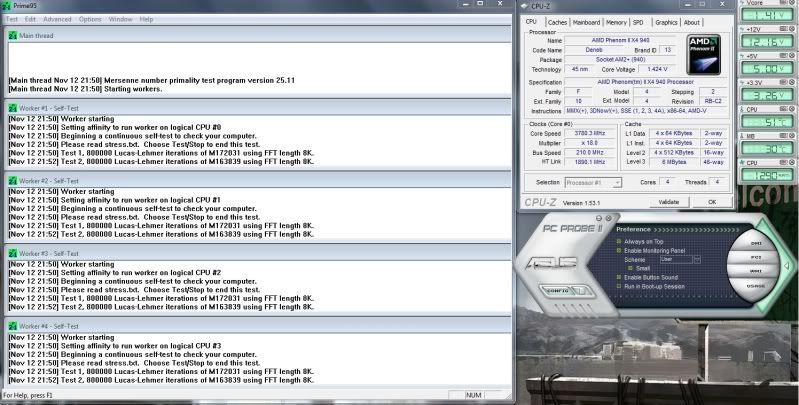Click the Bus Speed 210.0 MHz value

coord(590,152)
